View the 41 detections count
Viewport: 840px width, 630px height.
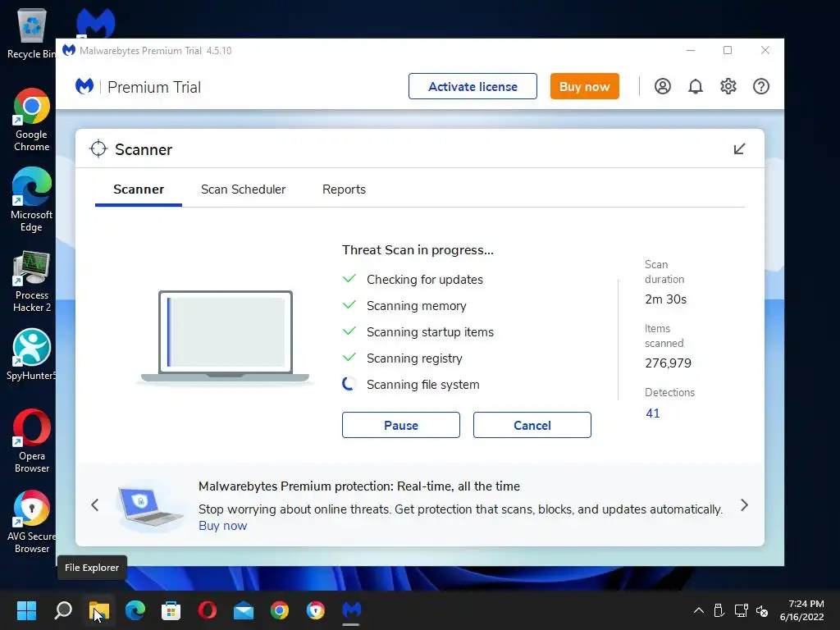(x=652, y=413)
